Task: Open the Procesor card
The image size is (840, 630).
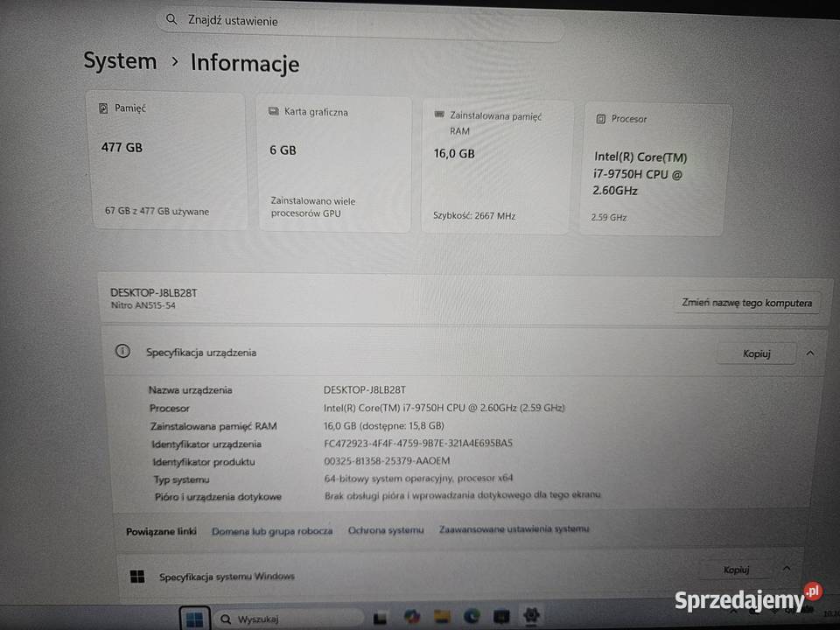Action: tap(654, 170)
